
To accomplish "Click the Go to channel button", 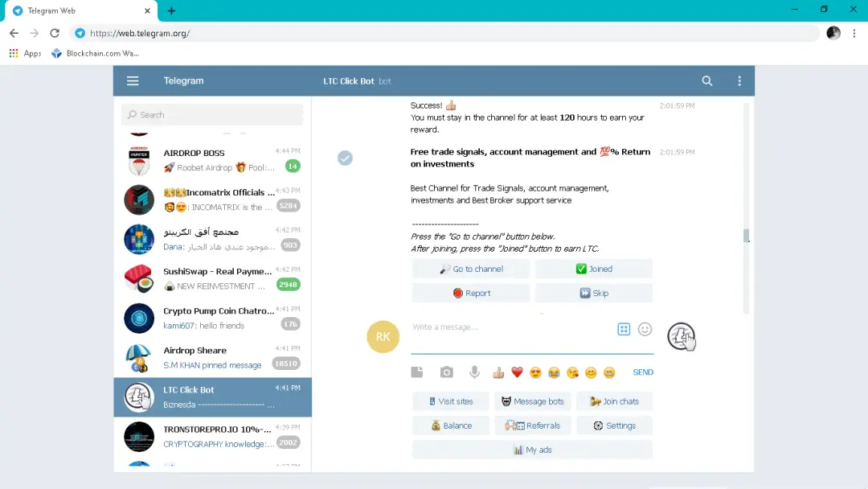I will pos(471,269).
